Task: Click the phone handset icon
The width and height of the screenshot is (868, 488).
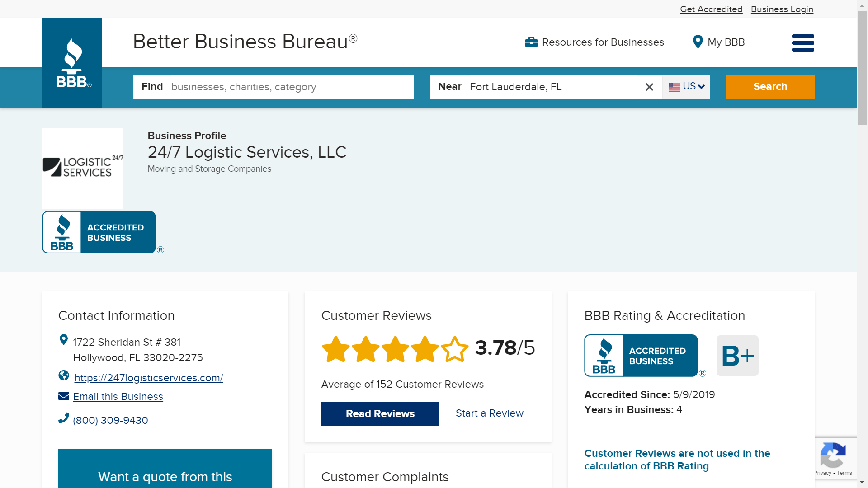Action: tap(64, 418)
